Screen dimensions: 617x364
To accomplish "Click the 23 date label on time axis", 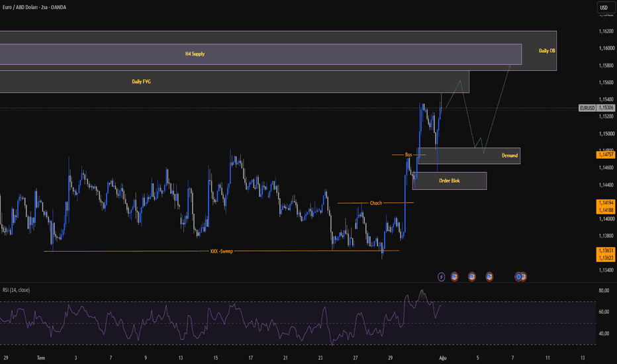I will [320, 357].
